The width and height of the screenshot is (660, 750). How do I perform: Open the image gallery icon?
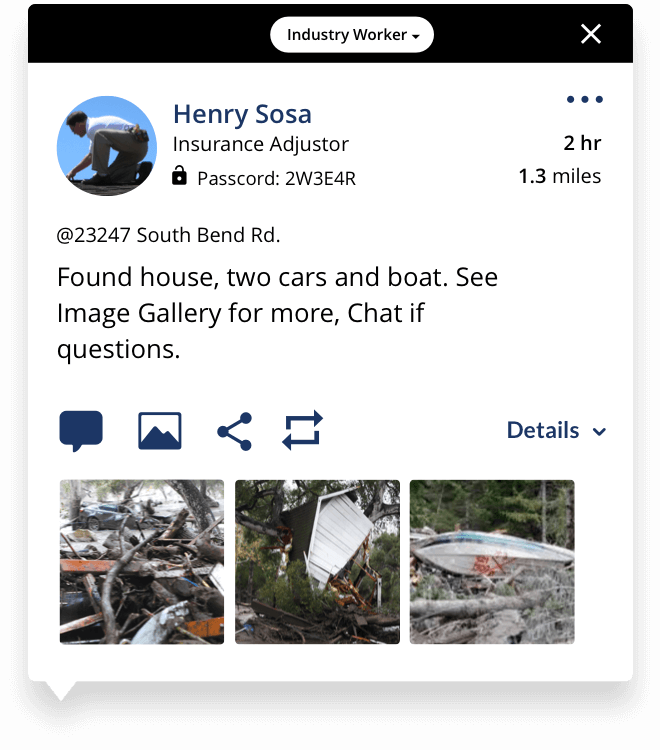pyautogui.click(x=160, y=430)
